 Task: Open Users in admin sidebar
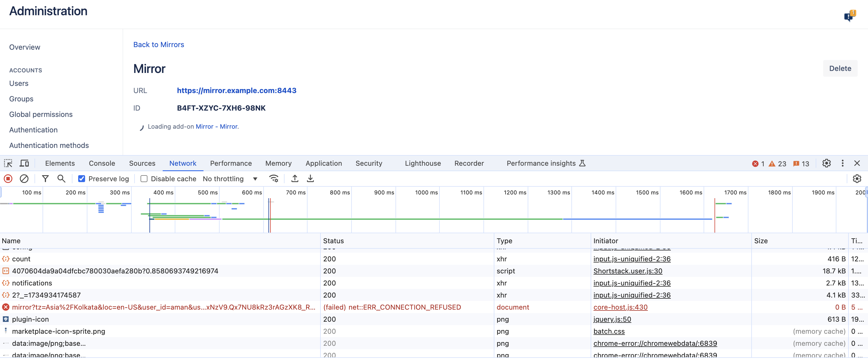19,84
